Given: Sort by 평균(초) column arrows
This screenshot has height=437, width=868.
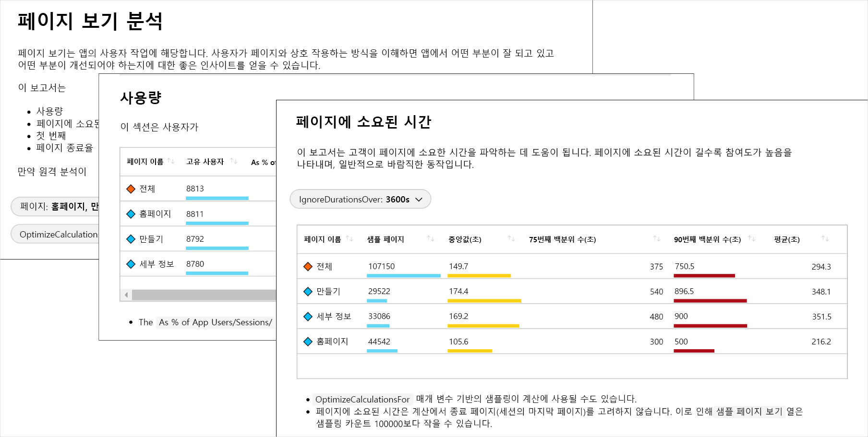Looking at the screenshot, I should (825, 238).
